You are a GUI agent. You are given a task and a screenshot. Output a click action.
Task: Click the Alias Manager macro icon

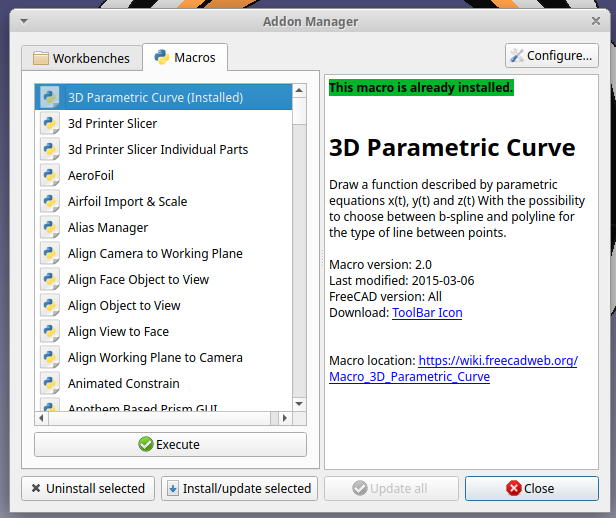tap(50, 228)
